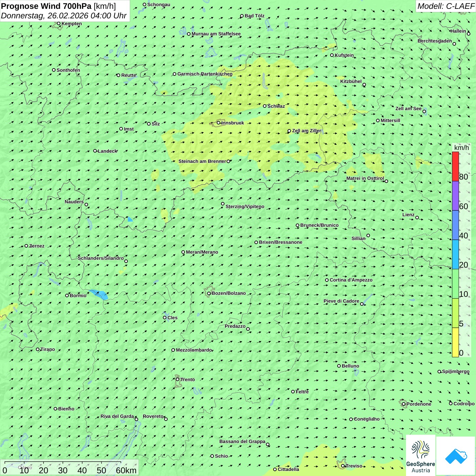This screenshot has width=476, height=476.
Task: Click the Lienz location marker
Action: [x=417, y=218]
